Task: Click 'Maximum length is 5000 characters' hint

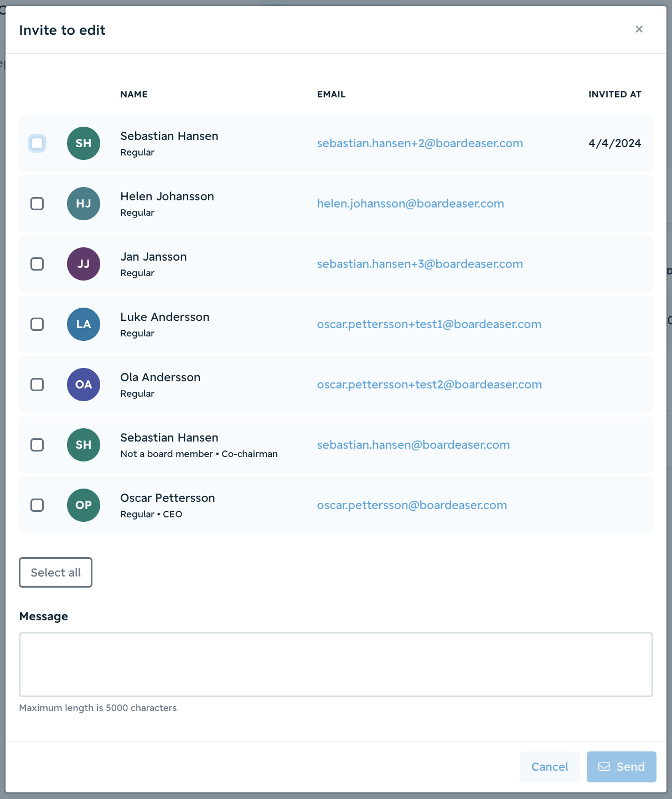Action: tap(98, 708)
